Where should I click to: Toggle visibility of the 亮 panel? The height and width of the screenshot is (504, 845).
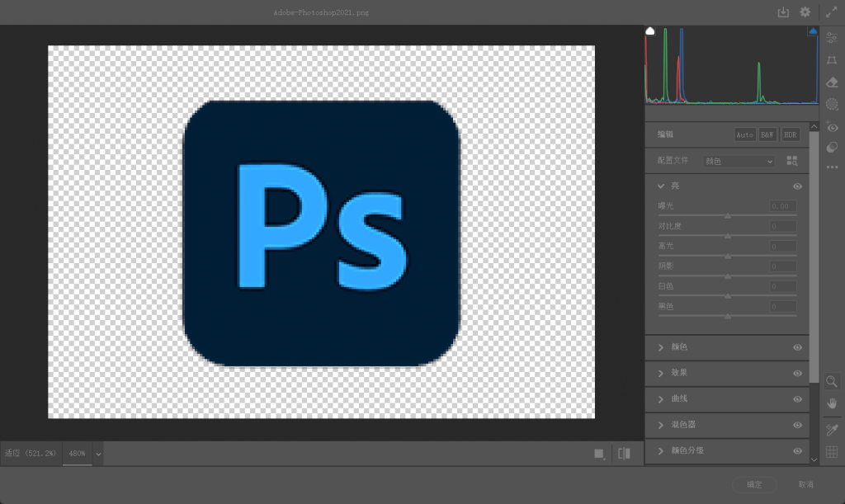tap(797, 186)
